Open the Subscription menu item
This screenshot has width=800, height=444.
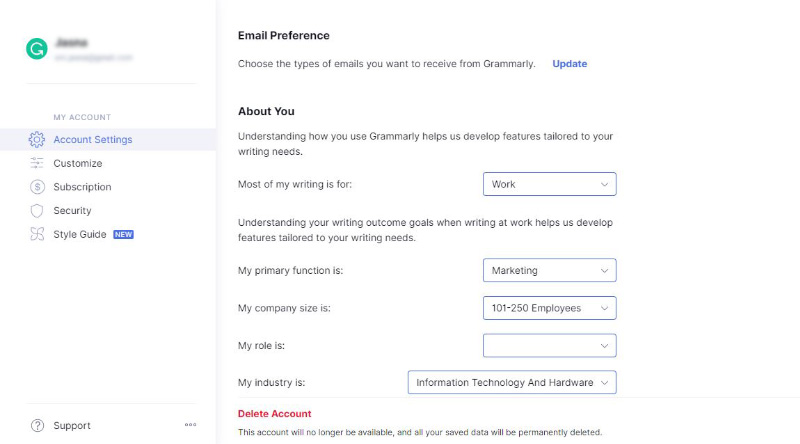pos(82,187)
